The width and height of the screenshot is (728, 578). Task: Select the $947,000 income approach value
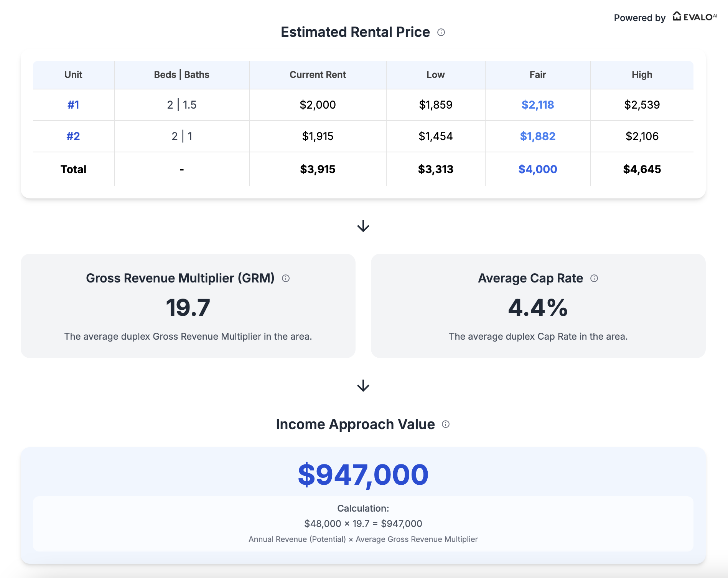tap(363, 474)
